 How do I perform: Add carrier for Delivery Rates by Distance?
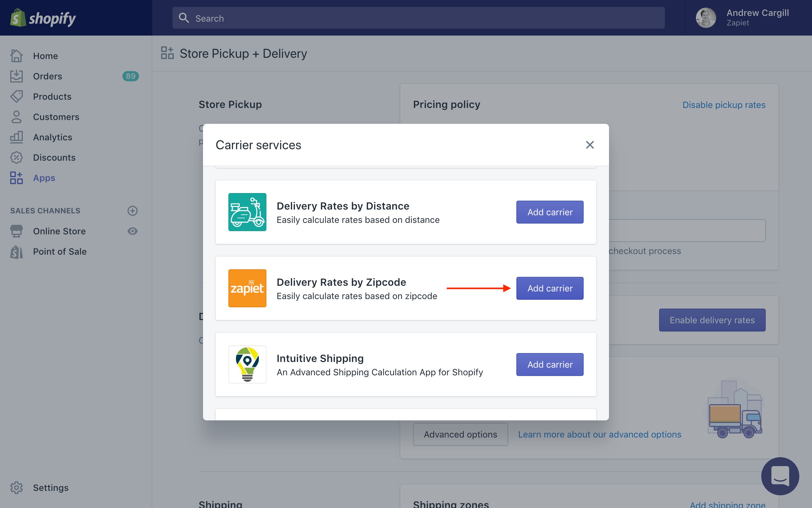[x=550, y=212]
